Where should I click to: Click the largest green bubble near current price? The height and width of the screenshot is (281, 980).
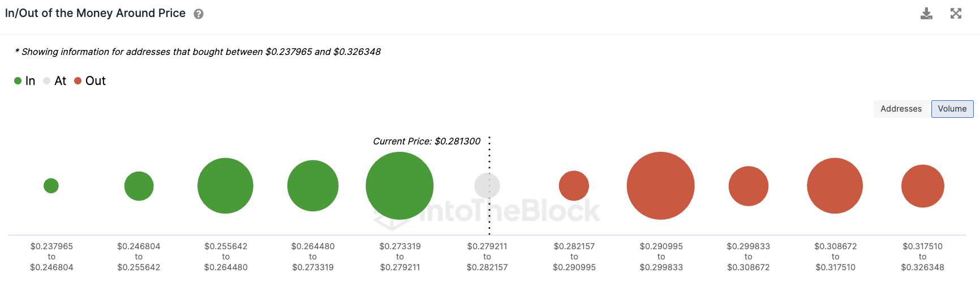click(399, 186)
